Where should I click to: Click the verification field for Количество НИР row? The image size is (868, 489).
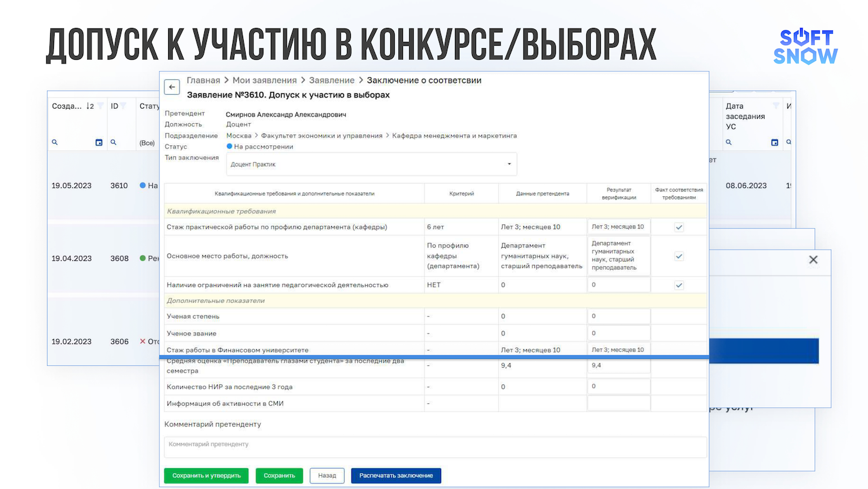click(x=619, y=387)
